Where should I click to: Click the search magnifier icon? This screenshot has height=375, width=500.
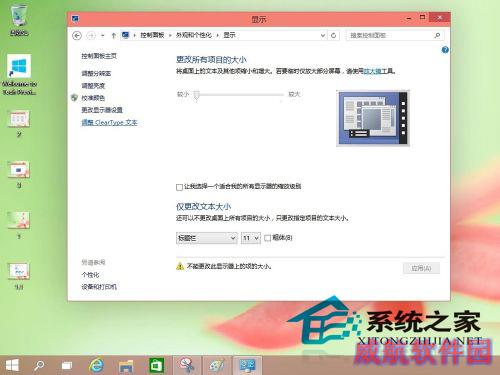coord(437,35)
